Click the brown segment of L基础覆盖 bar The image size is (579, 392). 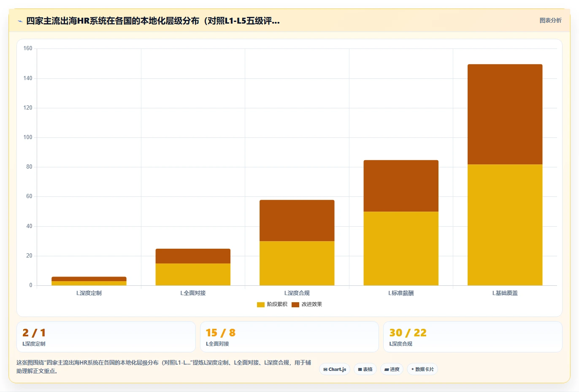[x=505, y=114]
